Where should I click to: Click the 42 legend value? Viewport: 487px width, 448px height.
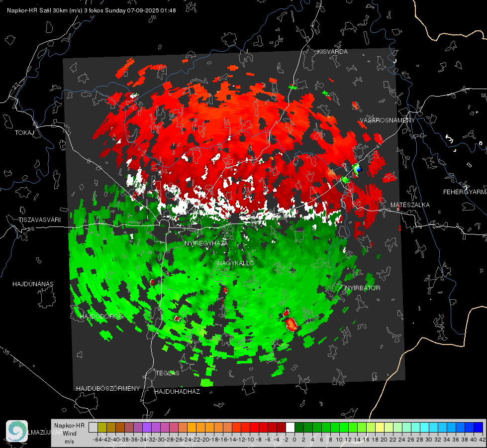coord(483,440)
